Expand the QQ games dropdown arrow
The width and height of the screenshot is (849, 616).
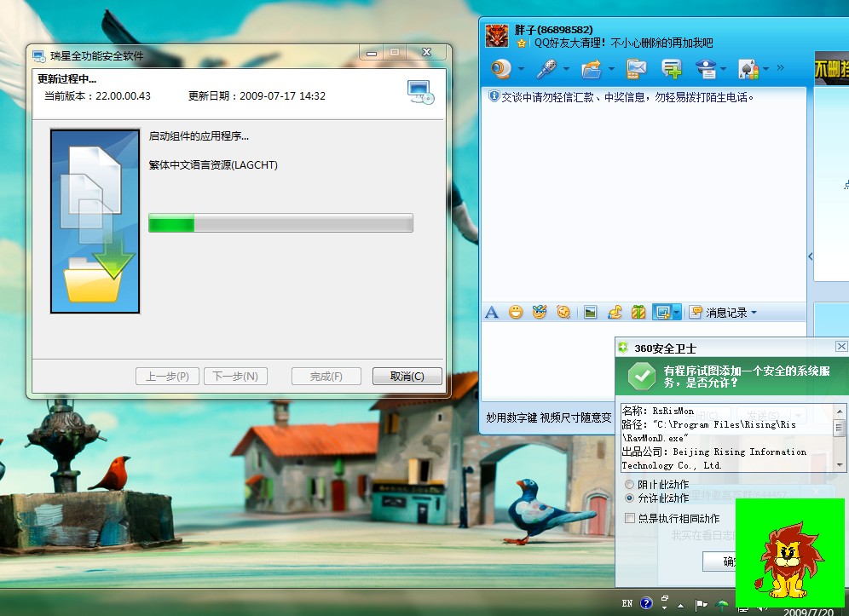coord(765,69)
